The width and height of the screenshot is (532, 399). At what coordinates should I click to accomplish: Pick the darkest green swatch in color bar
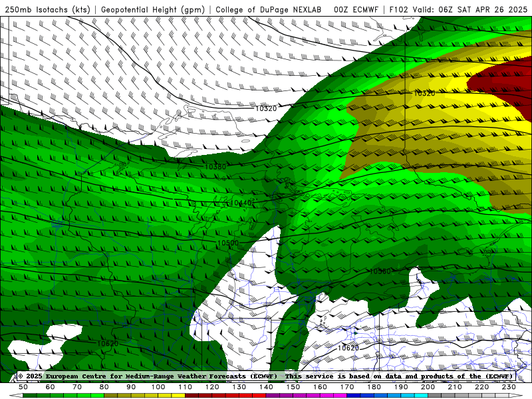coord(30,396)
